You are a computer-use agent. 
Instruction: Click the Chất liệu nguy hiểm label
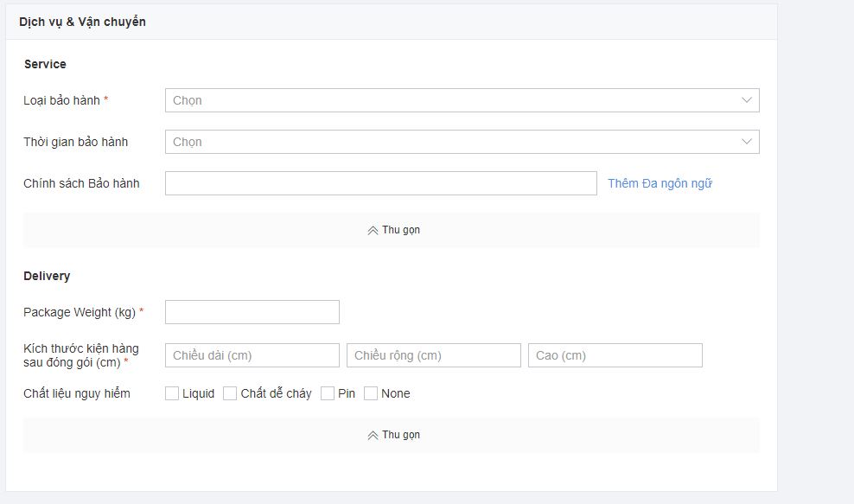coord(77,393)
